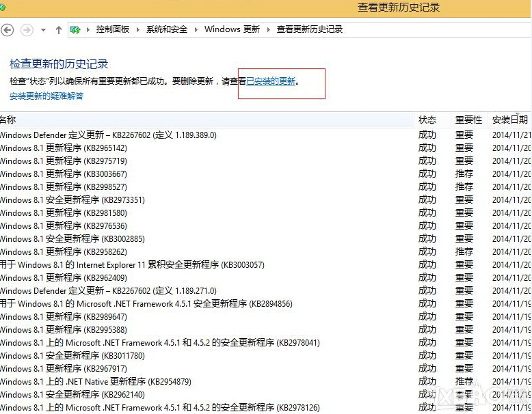Expand arrow after 控制面板 breadcrumb
The image size is (532, 414).
[137, 30]
